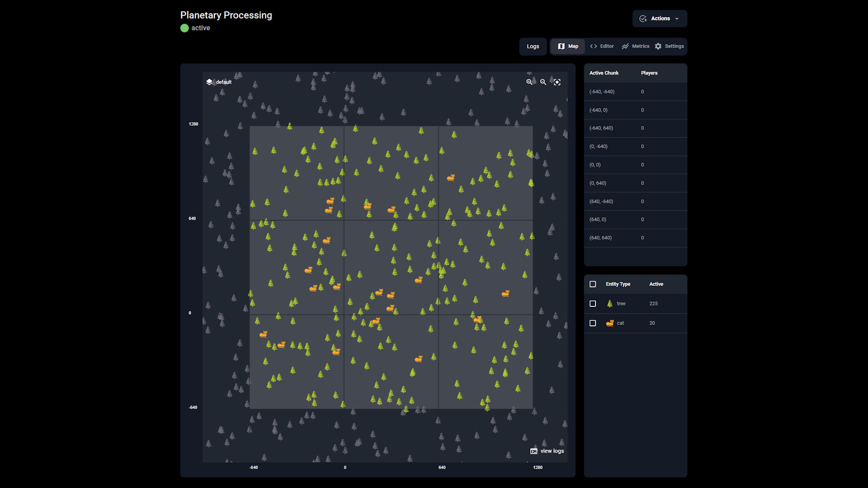The height and width of the screenshot is (488, 868).
Task: Click the view logs link
Action: click(552, 451)
